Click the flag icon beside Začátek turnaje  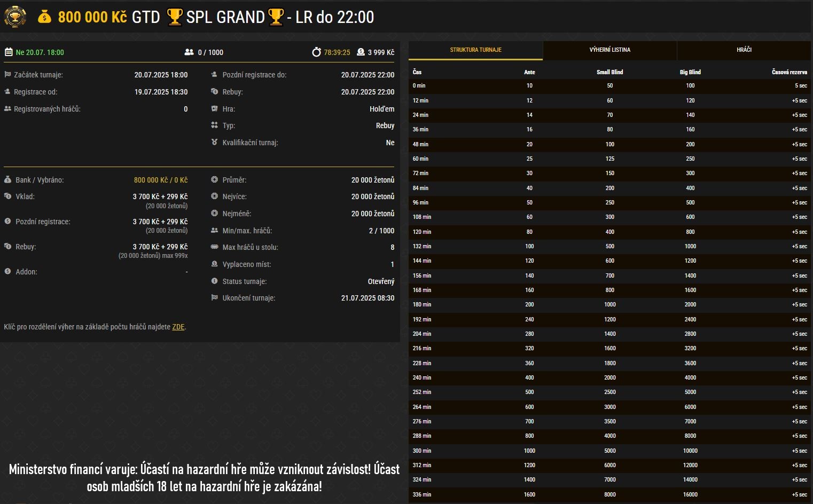click(7, 75)
